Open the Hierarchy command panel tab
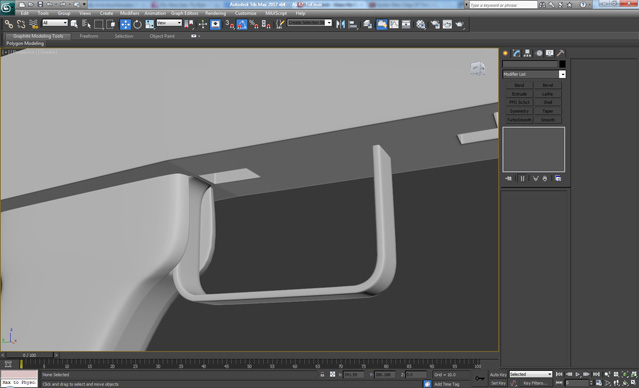The image size is (639, 388). [528, 53]
